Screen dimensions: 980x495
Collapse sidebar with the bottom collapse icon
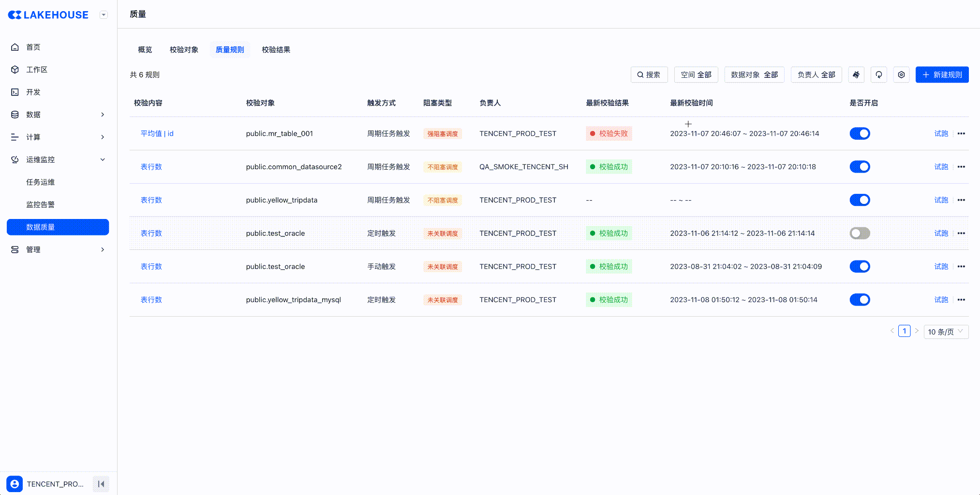click(x=101, y=484)
